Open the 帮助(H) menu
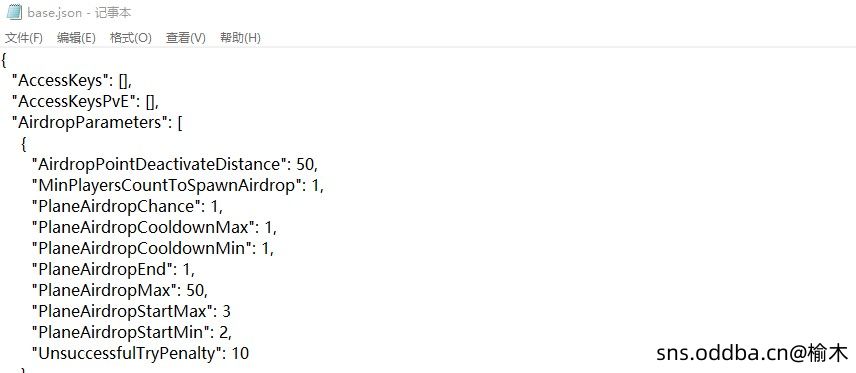856x373 pixels. (240, 38)
